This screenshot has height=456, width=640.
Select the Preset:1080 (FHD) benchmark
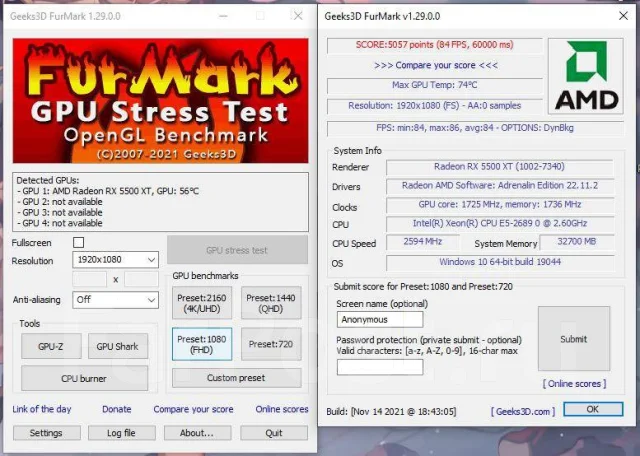pos(202,344)
